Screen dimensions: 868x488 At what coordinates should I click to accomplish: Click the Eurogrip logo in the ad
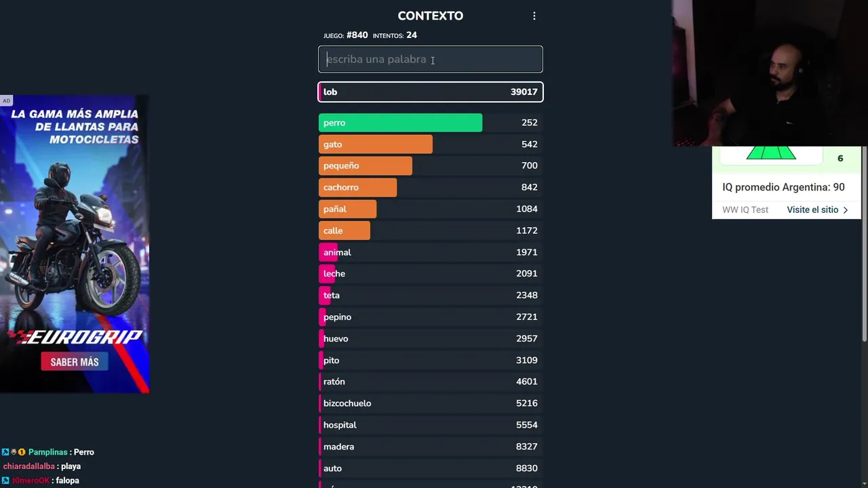pos(75,337)
